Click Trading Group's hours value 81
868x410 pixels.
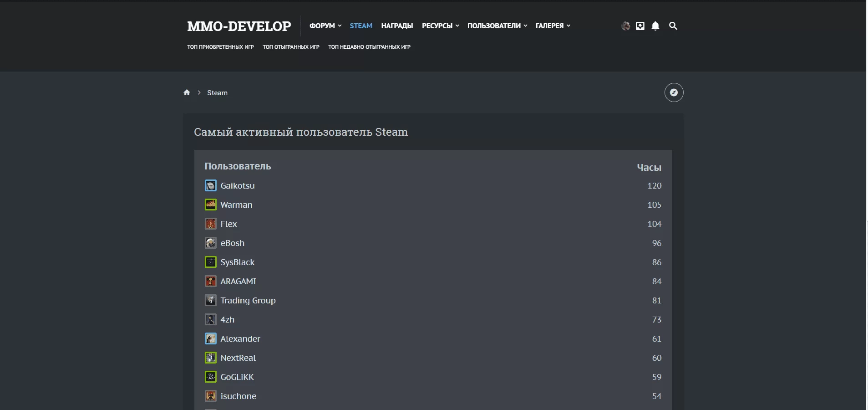(657, 300)
